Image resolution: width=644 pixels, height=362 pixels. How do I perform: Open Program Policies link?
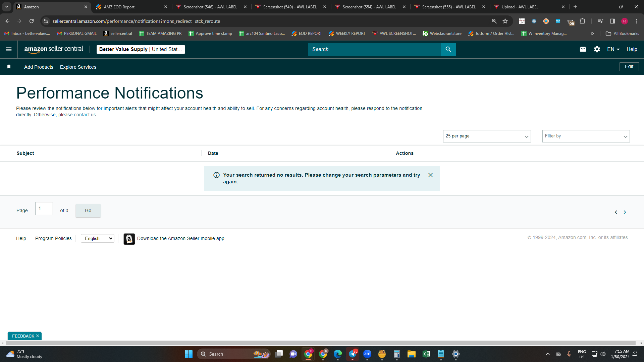point(53,238)
